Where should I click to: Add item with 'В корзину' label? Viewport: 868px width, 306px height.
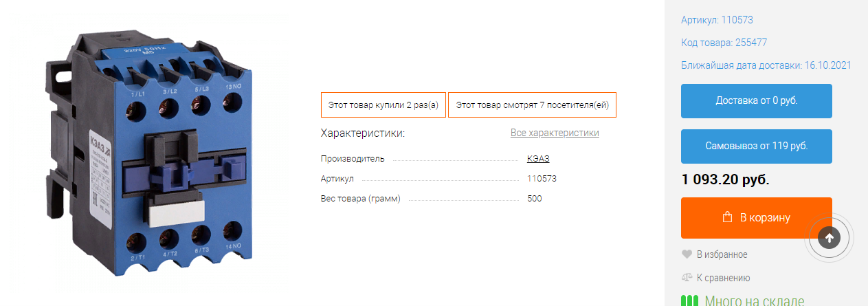(757, 218)
